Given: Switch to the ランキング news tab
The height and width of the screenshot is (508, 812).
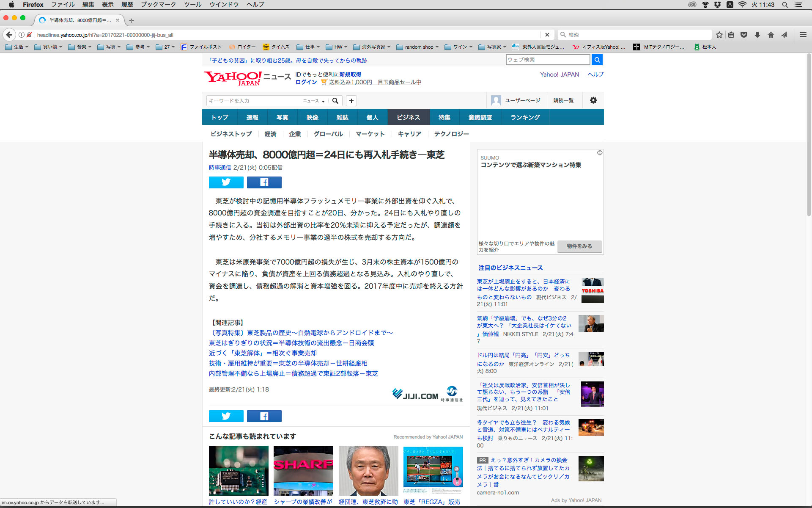Looking at the screenshot, I should (525, 117).
